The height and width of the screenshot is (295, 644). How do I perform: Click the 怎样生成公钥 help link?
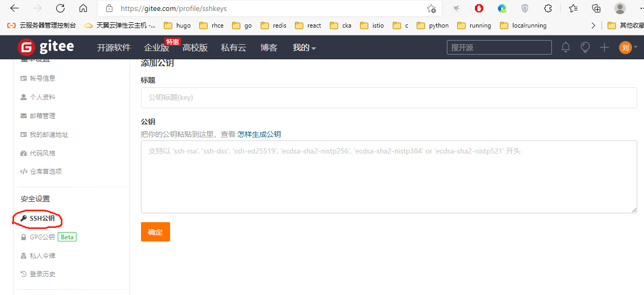(259, 134)
